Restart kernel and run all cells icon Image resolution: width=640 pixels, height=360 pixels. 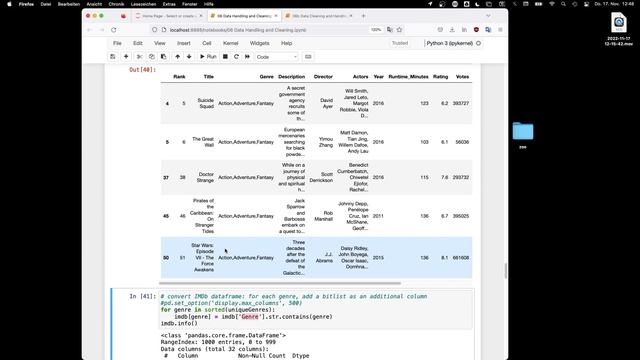(x=247, y=57)
